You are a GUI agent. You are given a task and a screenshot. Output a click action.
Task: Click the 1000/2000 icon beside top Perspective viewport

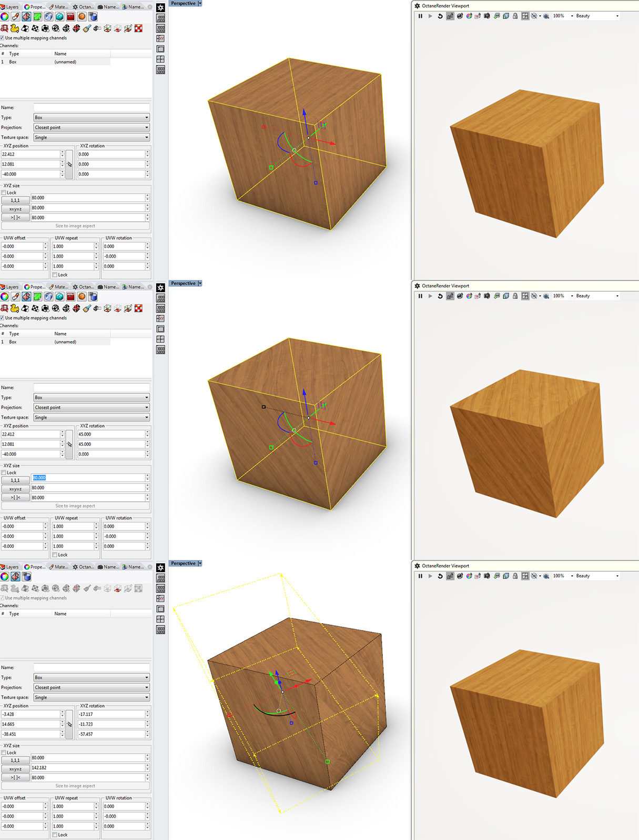point(161,18)
